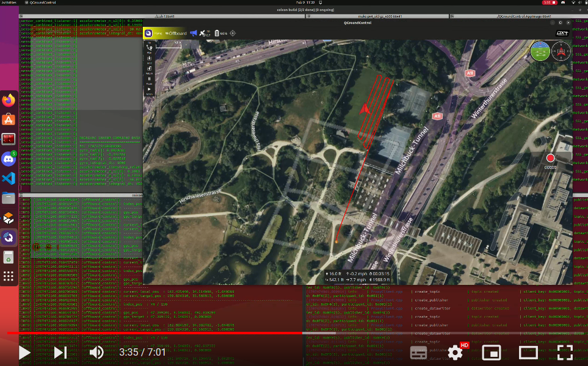
Task: Open QGroundControl icon in the dock
Action: [9, 237]
